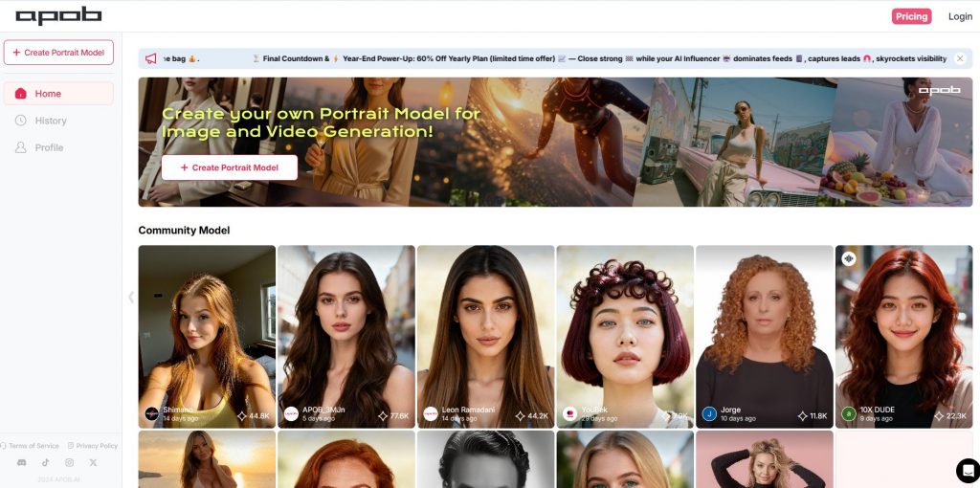Viewport: 980px width, 488px height.
Task: Click the Pricing button
Action: (x=911, y=16)
